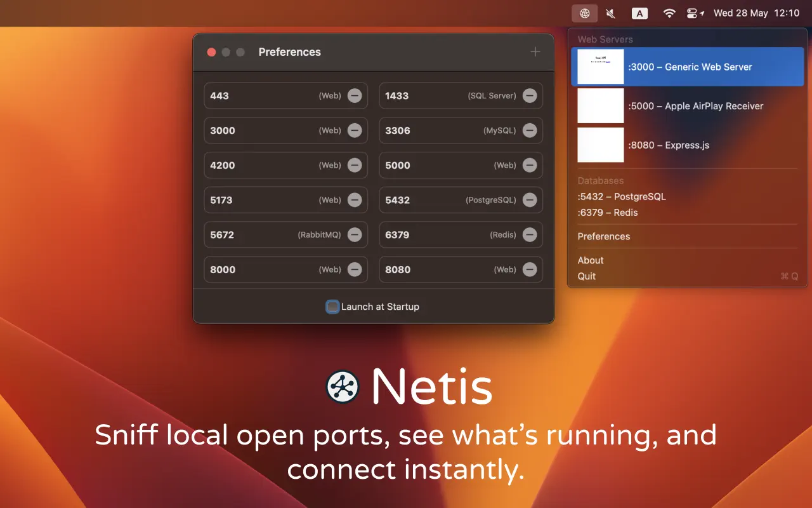This screenshot has width=812, height=508.
Task: Remove port 3306 MySQL via minus icon
Action: pyautogui.click(x=530, y=130)
